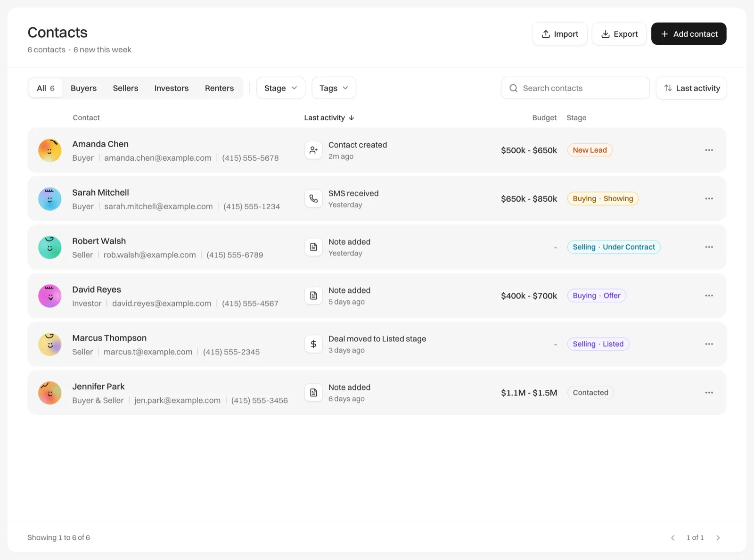Click the Add contact button
This screenshot has width=754, height=560.
689,34
